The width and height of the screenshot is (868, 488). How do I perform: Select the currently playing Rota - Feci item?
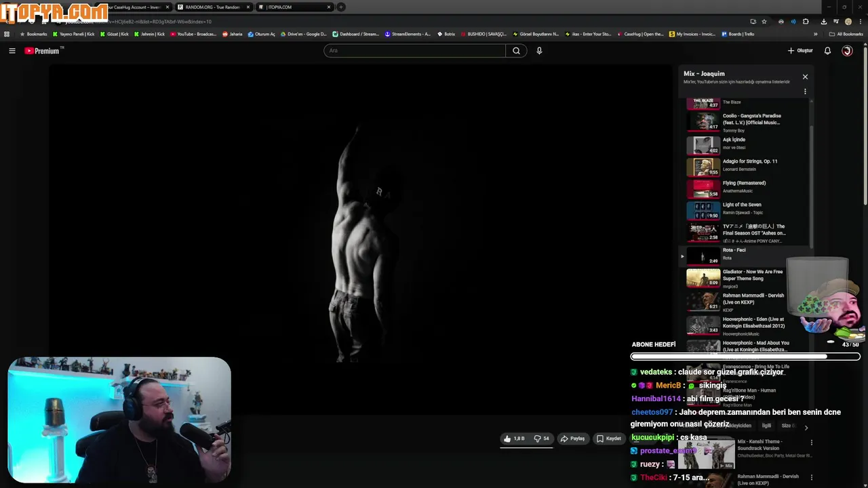745,255
